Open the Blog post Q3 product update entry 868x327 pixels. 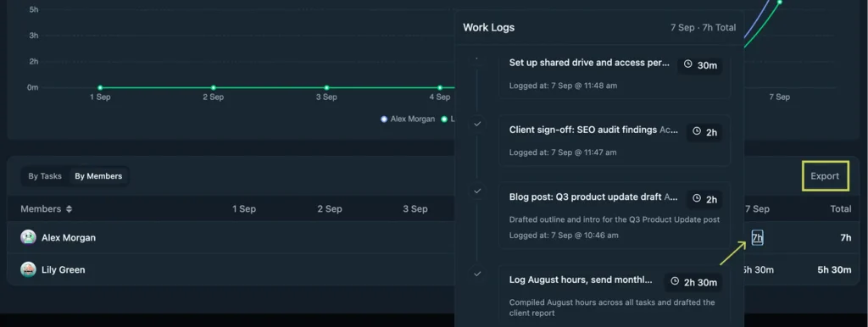(615, 215)
